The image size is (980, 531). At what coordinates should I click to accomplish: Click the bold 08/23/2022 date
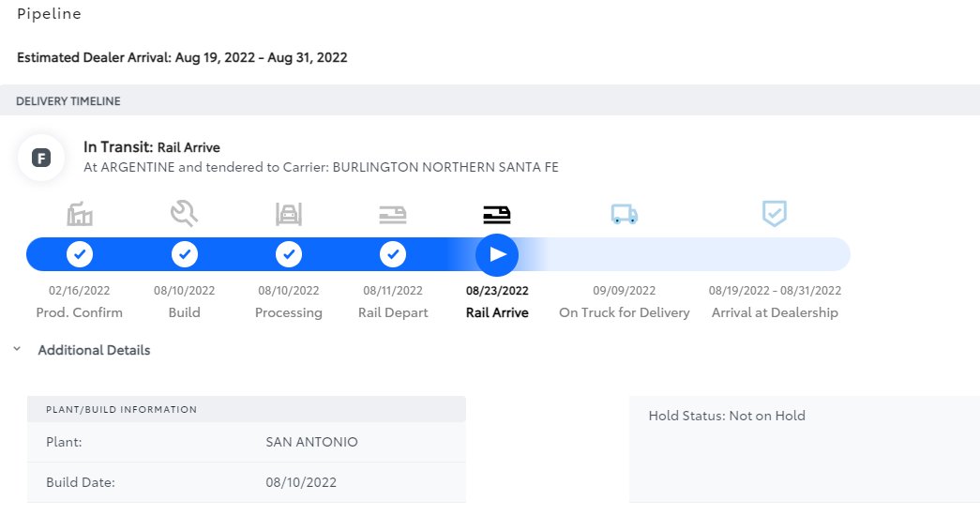[497, 291]
